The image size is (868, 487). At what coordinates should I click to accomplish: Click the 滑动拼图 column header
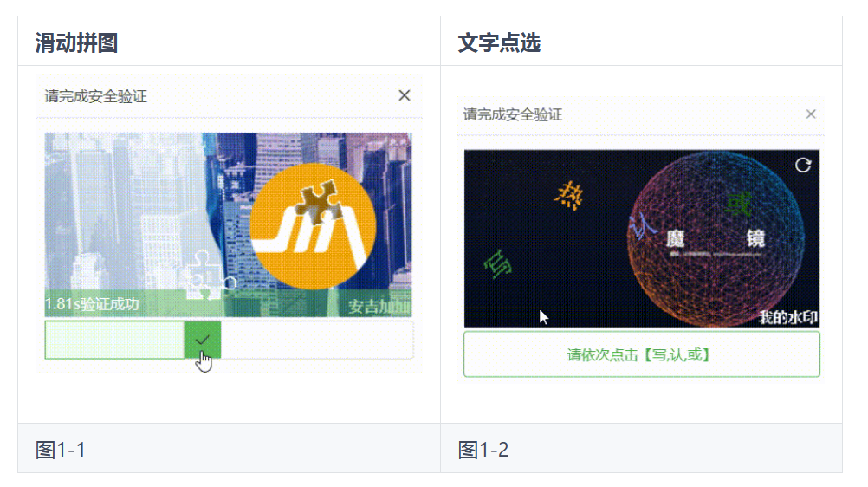pyautogui.click(x=76, y=42)
